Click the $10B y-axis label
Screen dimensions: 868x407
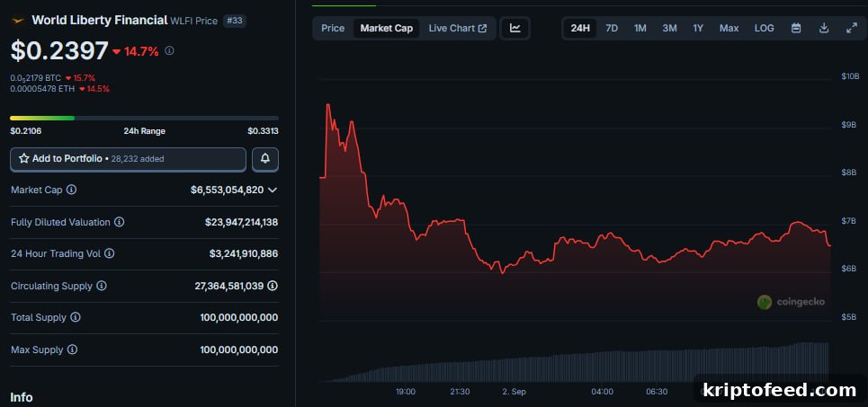[x=850, y=76]
